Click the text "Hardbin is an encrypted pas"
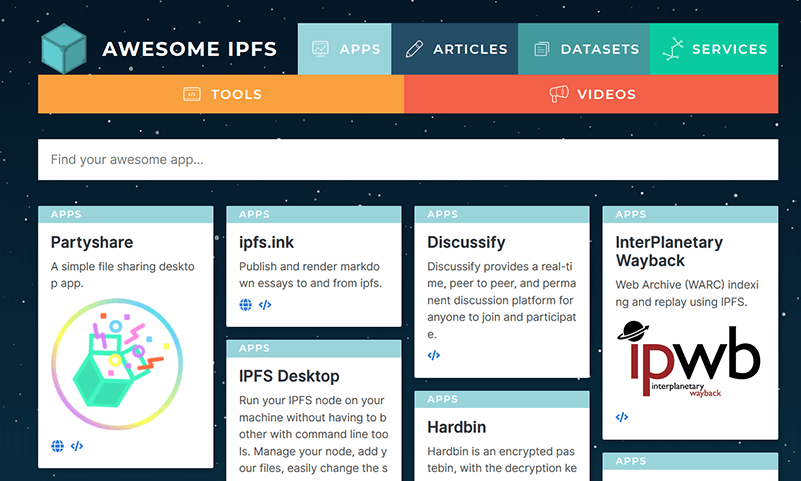This screenshot has height=481, width=801. coord(501,451)
